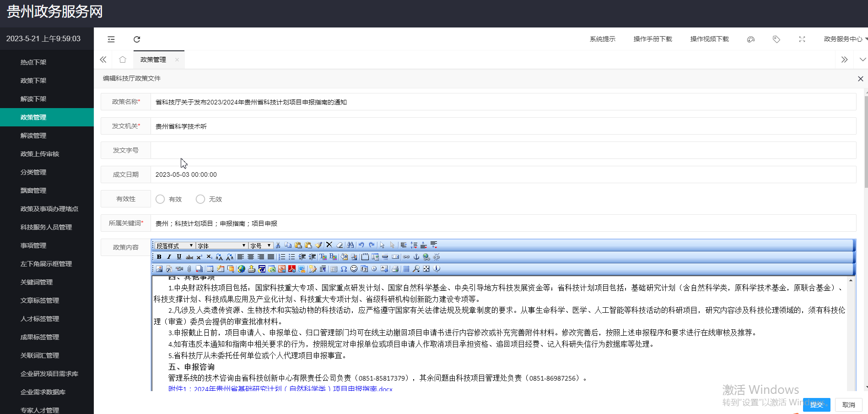The width and height of the screenshot is (868, 414).
Task: Select the 无效 radio button
Action: tap(200, 199)
